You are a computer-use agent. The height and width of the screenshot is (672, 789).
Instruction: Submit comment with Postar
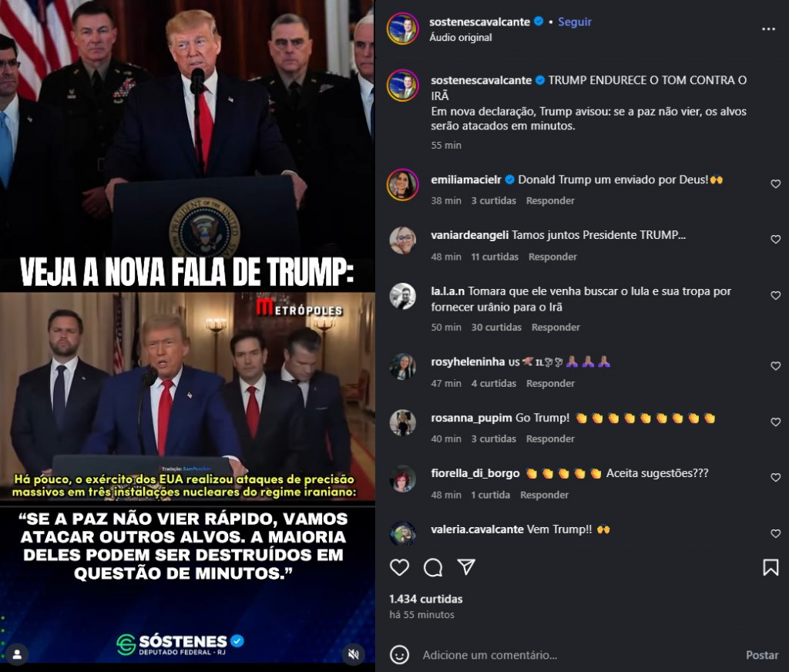762,655
